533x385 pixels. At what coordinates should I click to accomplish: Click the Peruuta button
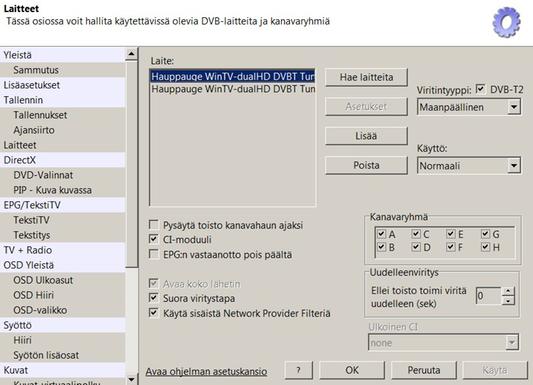point(424,370)
